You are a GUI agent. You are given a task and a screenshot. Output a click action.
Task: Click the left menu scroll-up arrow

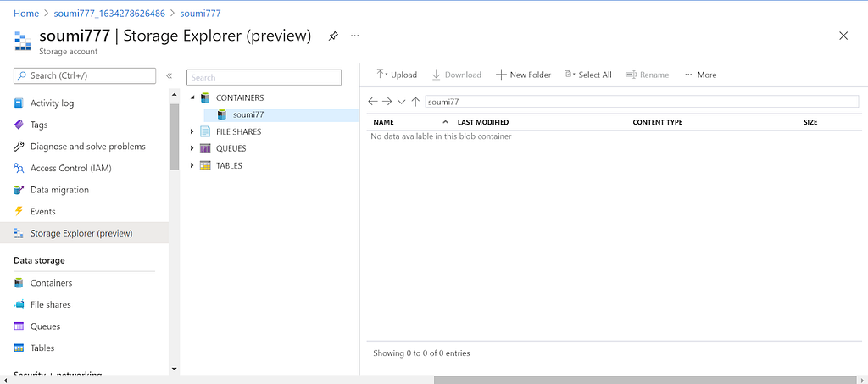pyautogui.click(x=175, y=97)
